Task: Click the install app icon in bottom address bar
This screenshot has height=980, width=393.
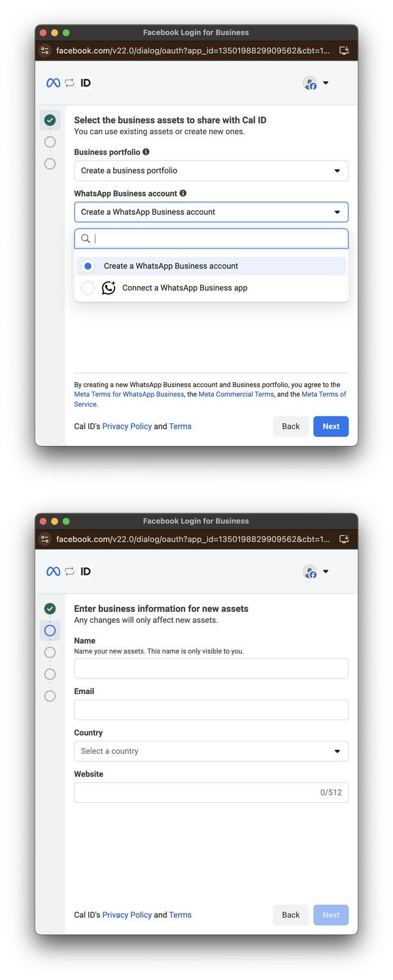Action: pos(344,540)
